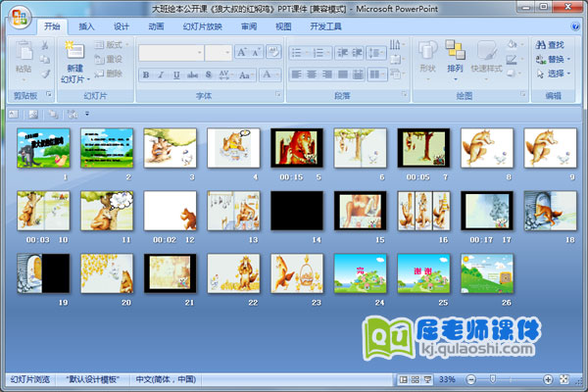Open the Clipboard (剪贴板) group dialog launcher
The width and height of the screenshot is (588, 392).
48,96
